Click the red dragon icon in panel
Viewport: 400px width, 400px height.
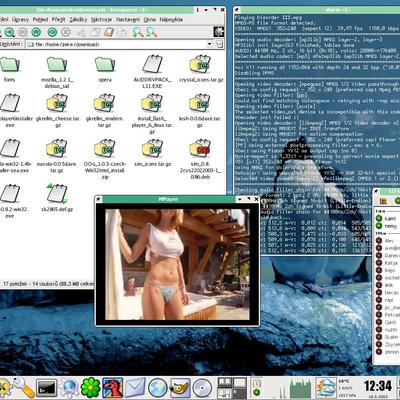(113, 388)
